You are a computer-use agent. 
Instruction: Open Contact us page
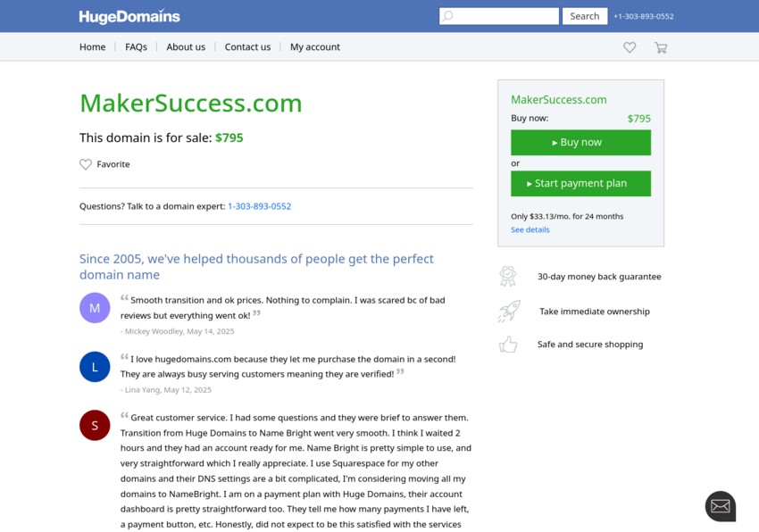pos(247,47)
